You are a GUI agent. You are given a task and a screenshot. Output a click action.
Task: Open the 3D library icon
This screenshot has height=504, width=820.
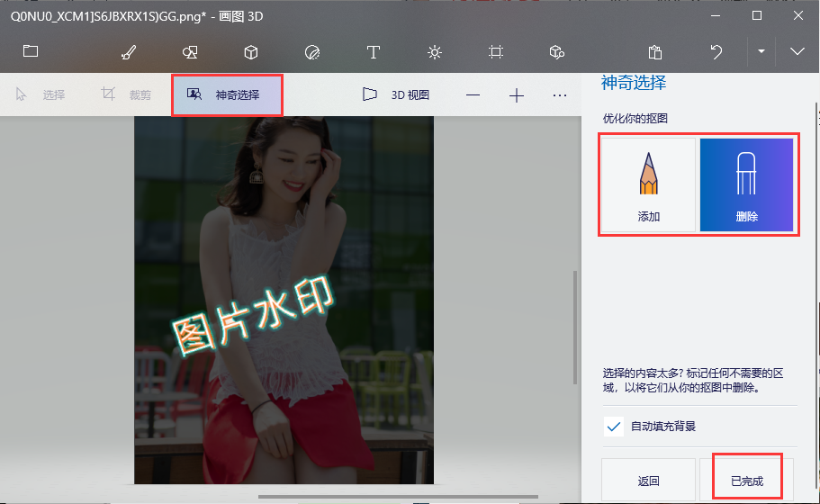(556, 52)
